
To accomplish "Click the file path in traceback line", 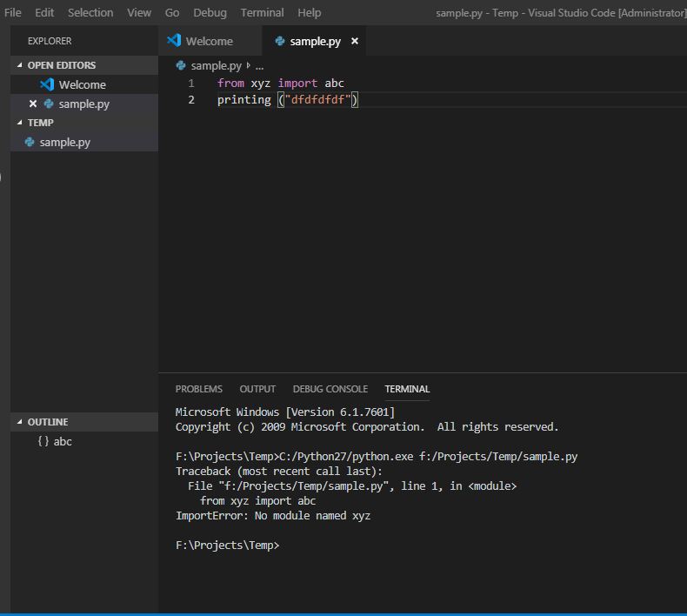I will (303, 485).
